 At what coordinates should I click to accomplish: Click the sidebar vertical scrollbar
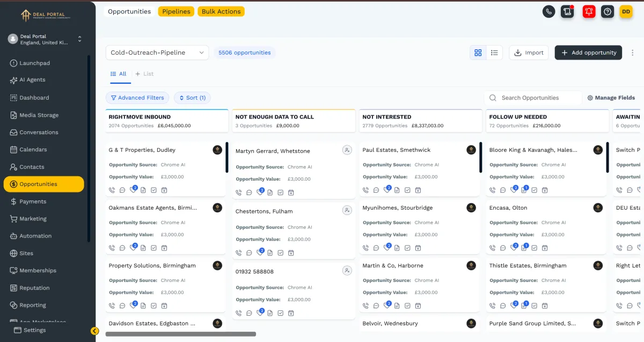89,148
